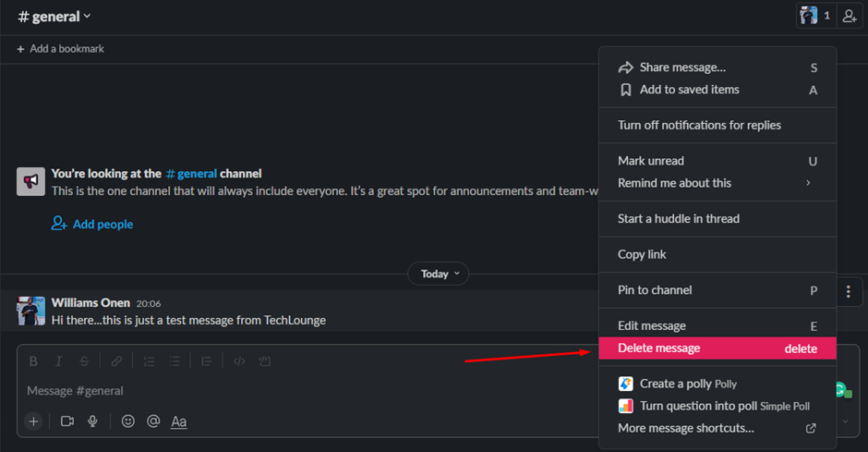Click the Add people link
Image resolution: width=868 pixels, height=452 pixels.
92,224
